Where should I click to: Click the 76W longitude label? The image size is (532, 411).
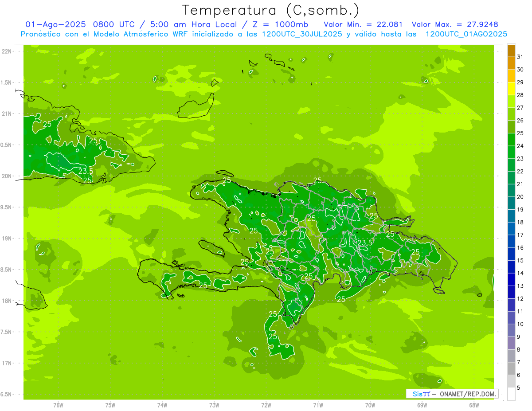[x=58, y=405]
